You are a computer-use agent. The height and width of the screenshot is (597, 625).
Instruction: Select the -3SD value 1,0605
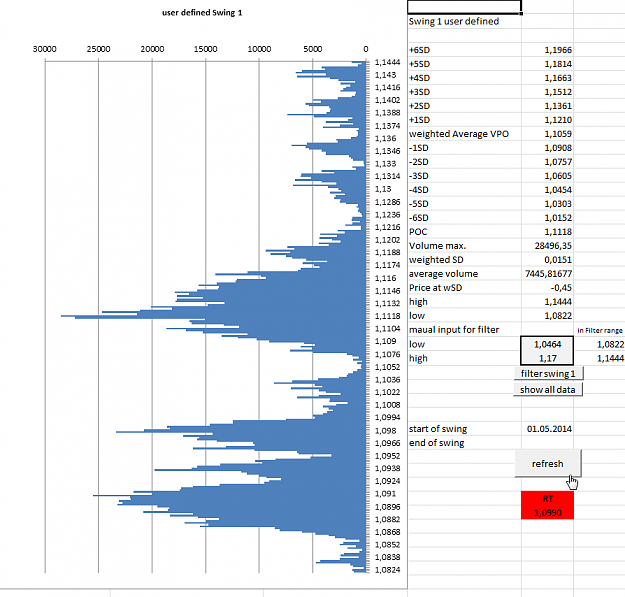(558, 176)
